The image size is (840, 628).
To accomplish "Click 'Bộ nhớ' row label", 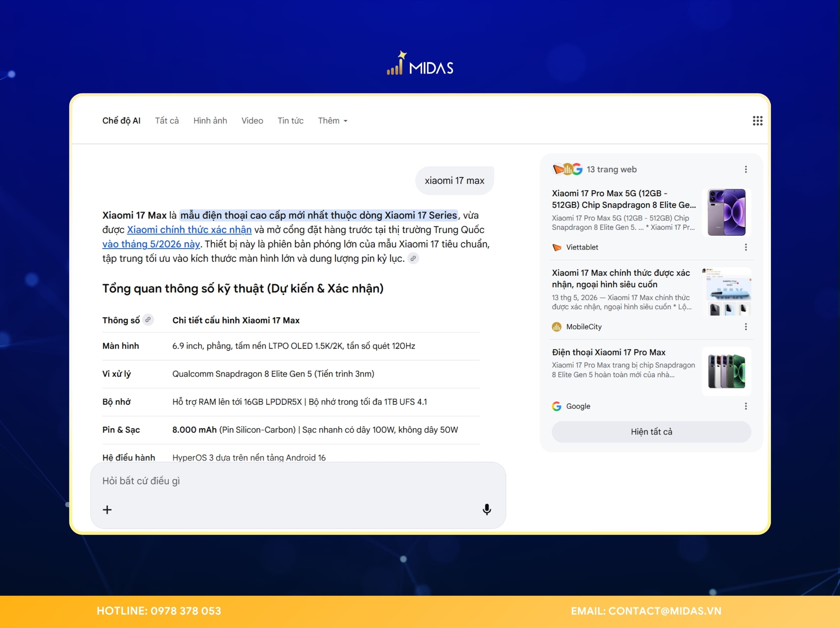I will (117, 402).
